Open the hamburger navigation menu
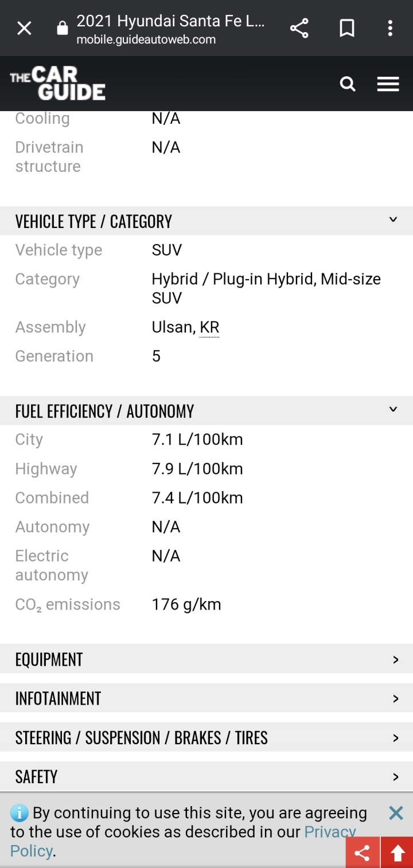The width and height of the screenshot is (413, 868). (x=388, y=84)
